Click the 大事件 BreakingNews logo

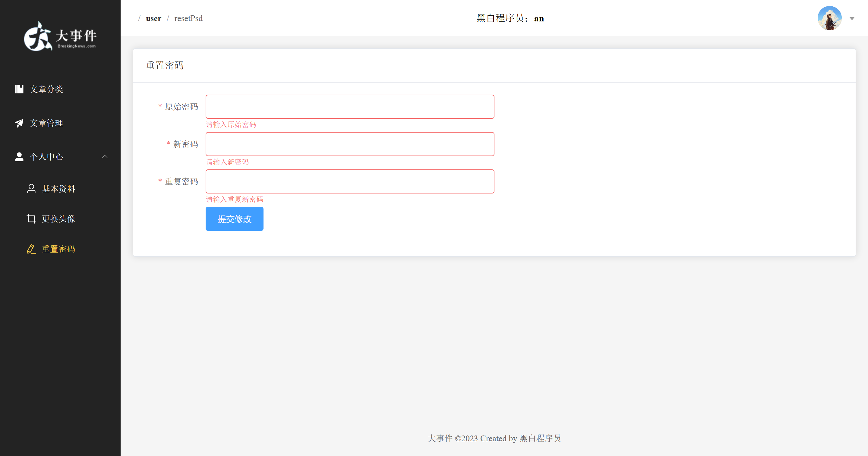(x=60, y=36)
